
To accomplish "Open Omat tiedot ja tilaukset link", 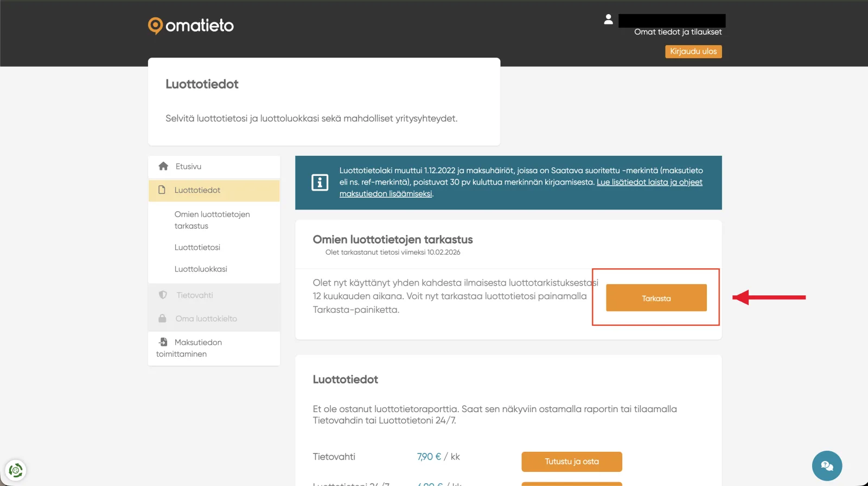I will click(678, 32).
